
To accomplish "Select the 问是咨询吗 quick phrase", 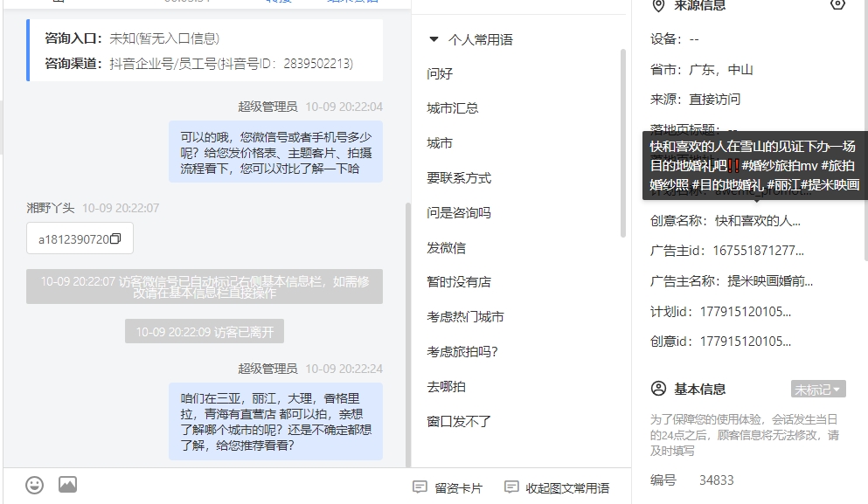I will [459, 213].
